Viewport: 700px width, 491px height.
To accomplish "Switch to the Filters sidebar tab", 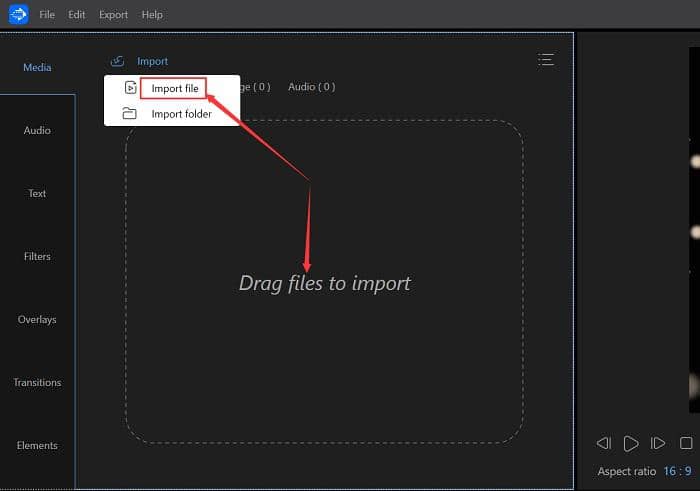I will [37, 256].
